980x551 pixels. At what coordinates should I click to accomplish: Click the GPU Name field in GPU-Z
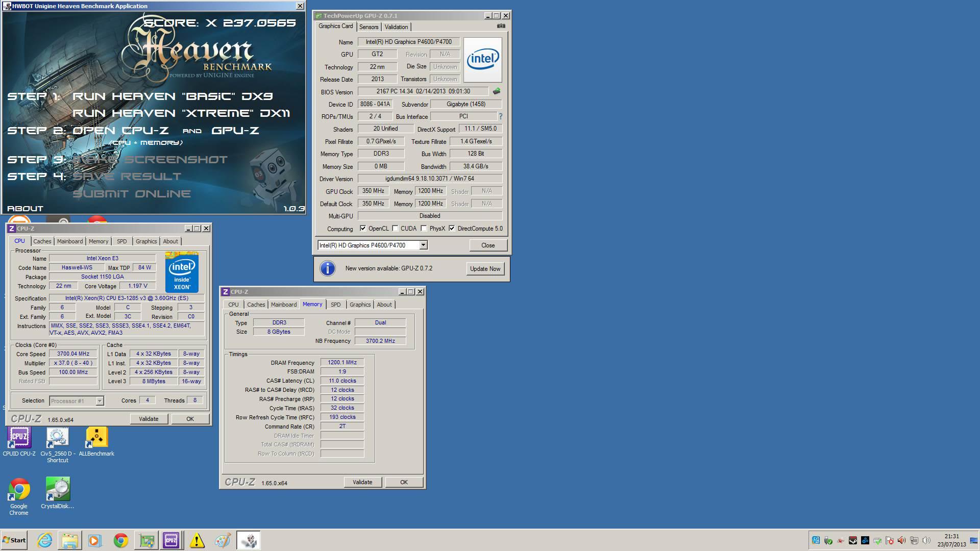point(408,42)
